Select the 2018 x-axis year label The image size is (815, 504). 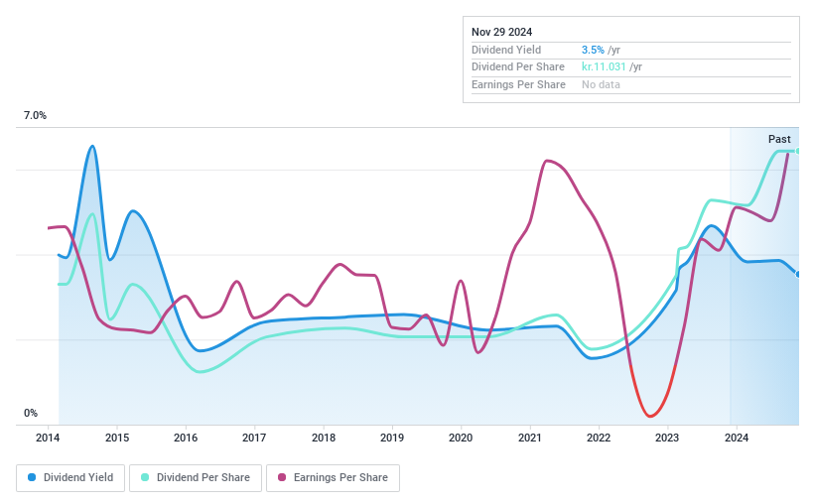pos(323,438)
